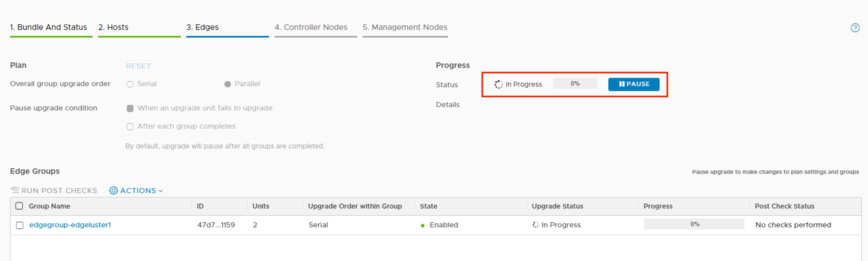Select the Serial upgrade order radio
868x261 pixels.
(x=130, y=84)
